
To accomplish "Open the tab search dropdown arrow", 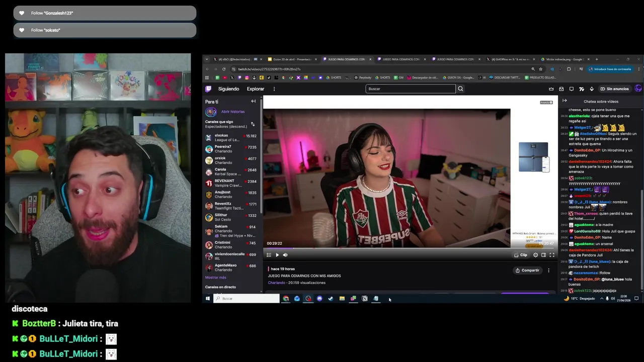I will click(206, 59).
